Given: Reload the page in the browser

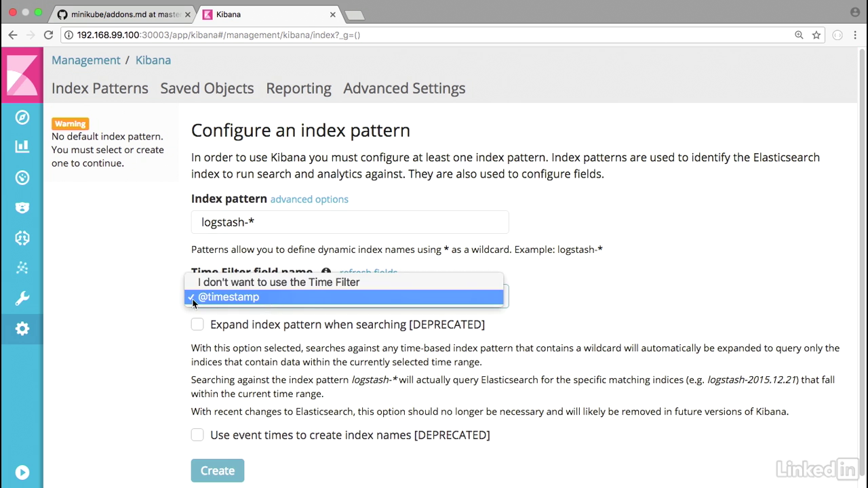Looking at the screenshot, I should point(48,35).
